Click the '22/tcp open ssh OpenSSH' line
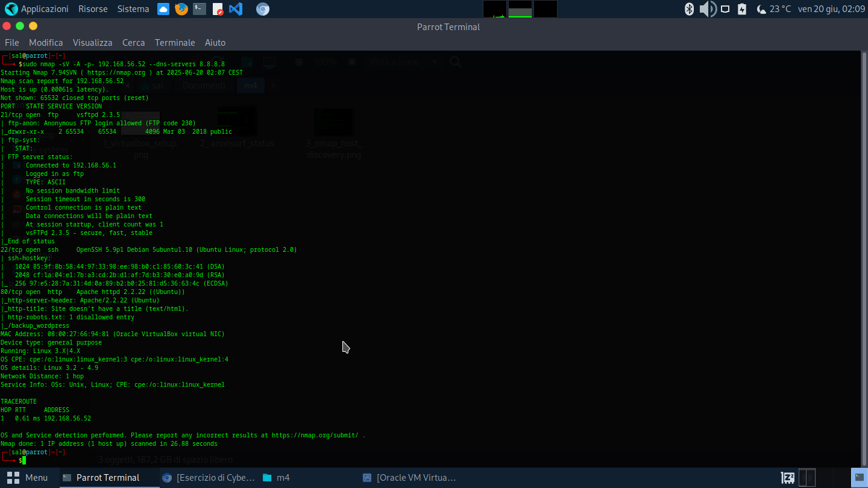The image size is (868, 488). coord(149,249)
